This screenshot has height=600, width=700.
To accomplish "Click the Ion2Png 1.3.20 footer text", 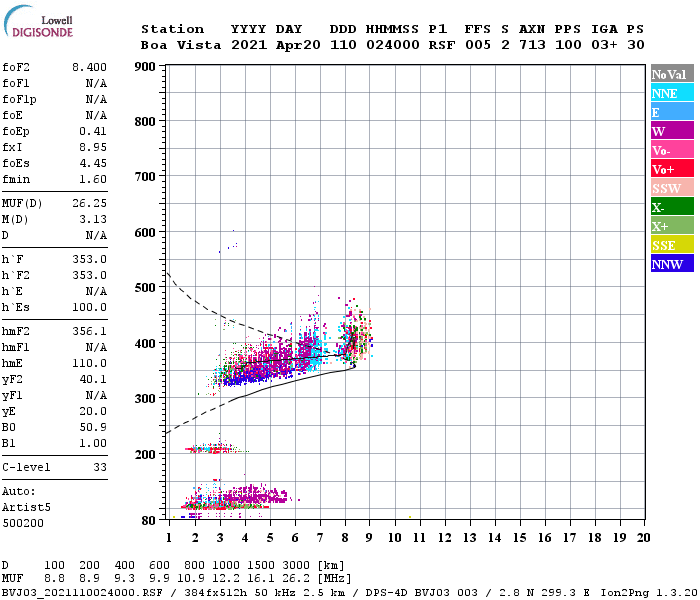I will click(x=648, y=593).
